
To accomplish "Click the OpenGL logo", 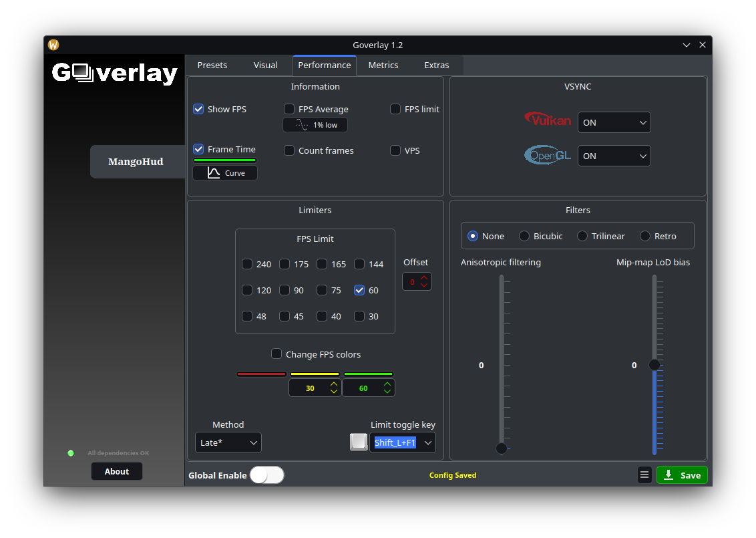I will [x=548, y=156].
